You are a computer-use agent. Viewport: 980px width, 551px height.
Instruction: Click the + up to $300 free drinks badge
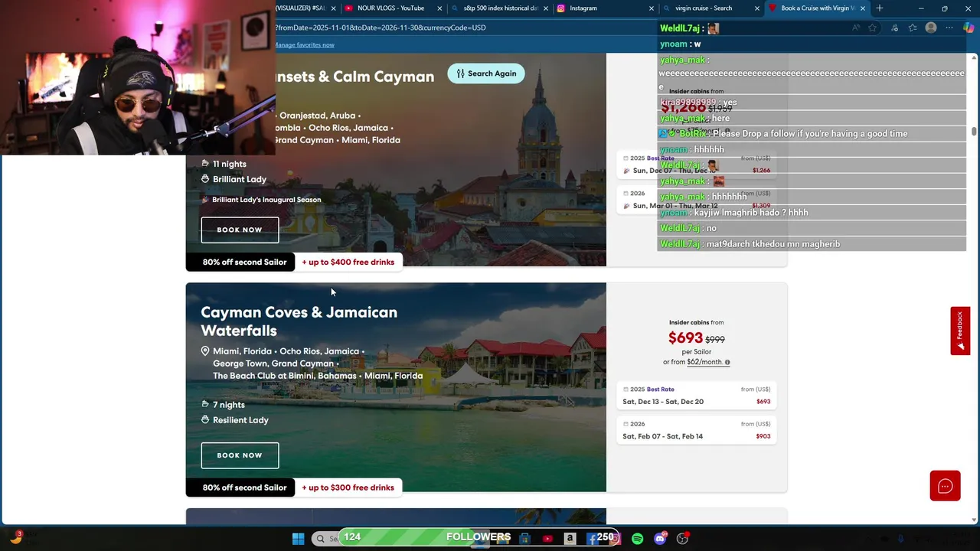348,487
